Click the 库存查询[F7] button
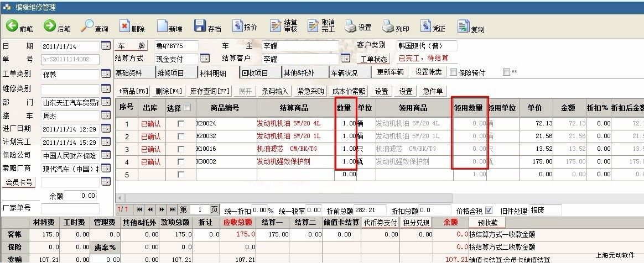 (x=210, y=91)
